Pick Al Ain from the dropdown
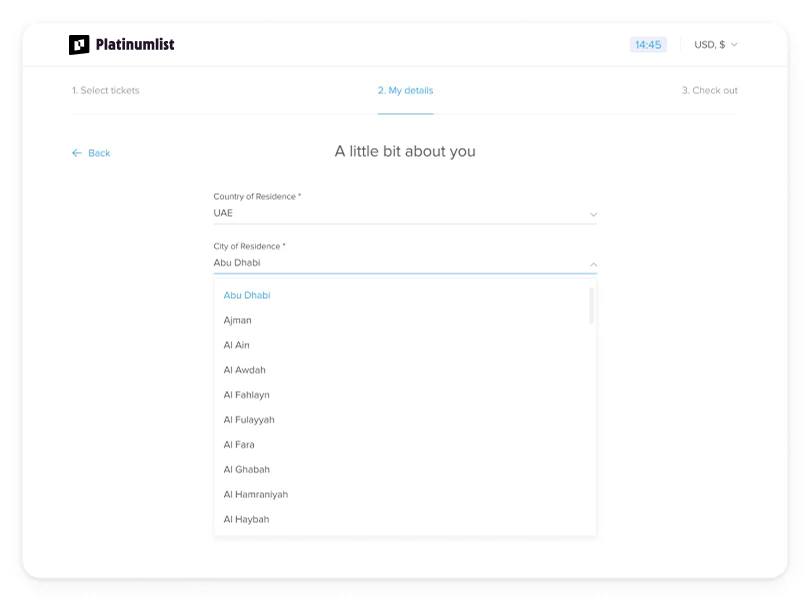 coord(237,346)
